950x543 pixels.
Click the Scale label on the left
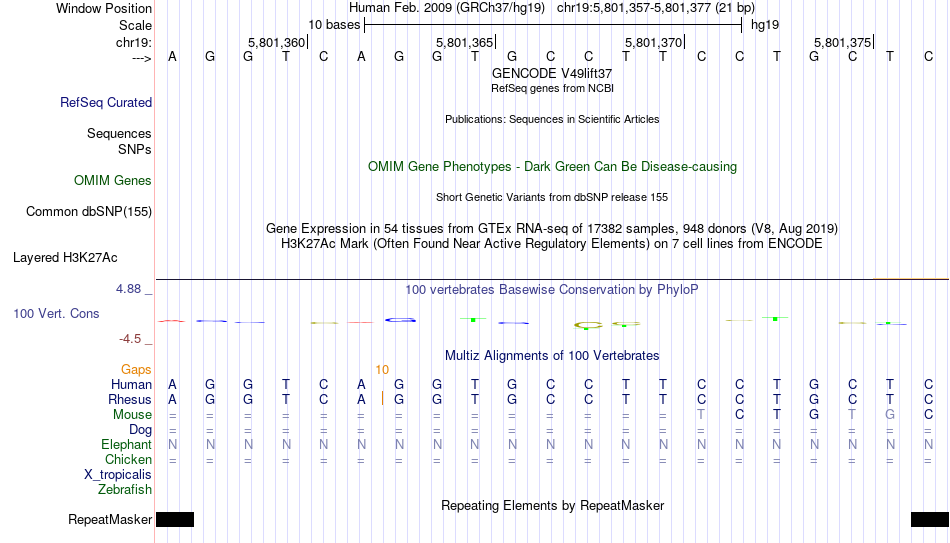click(x=135, y=25)
